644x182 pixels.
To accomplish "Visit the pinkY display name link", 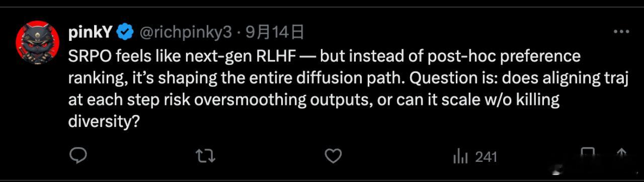I will (91, 33).
